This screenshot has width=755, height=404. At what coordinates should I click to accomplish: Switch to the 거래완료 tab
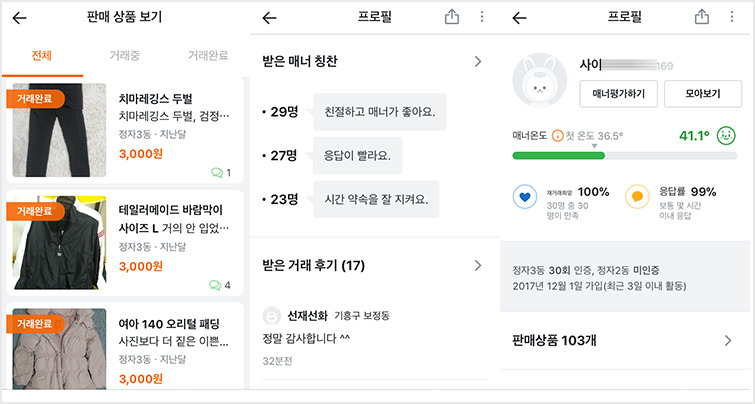(x=208, y=55)
